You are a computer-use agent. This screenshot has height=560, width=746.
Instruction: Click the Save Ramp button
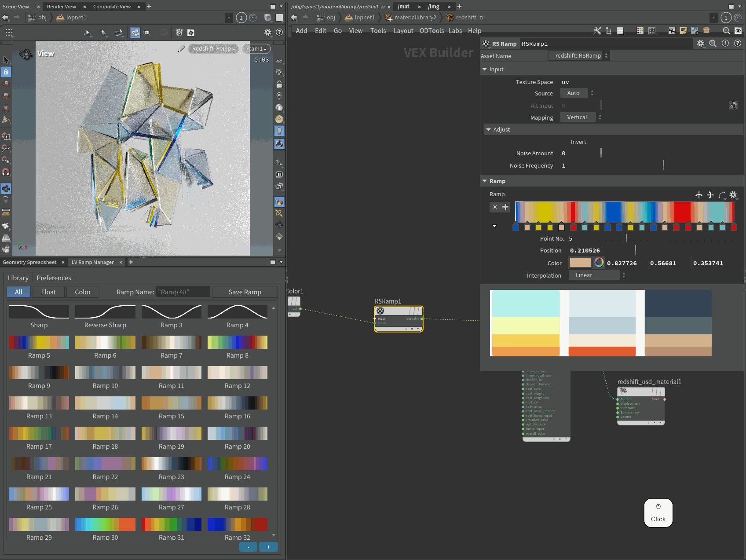[245, 292]
